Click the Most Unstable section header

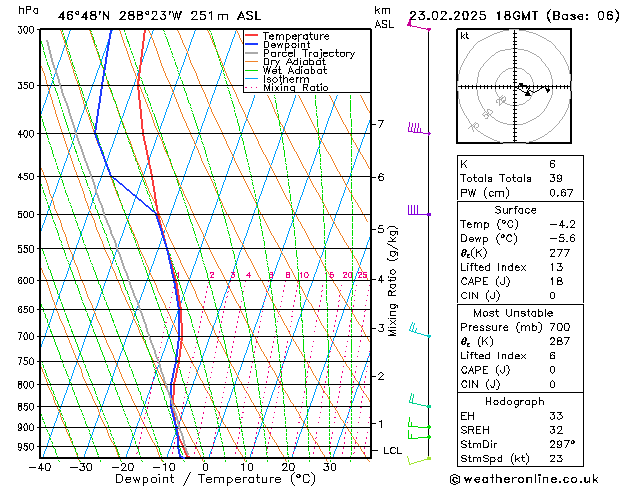pyautogui.click(x=514, y=313)
